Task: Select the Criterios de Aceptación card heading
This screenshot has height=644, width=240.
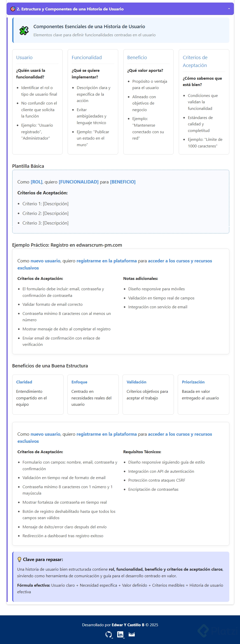Action: (x=195, y=61)
